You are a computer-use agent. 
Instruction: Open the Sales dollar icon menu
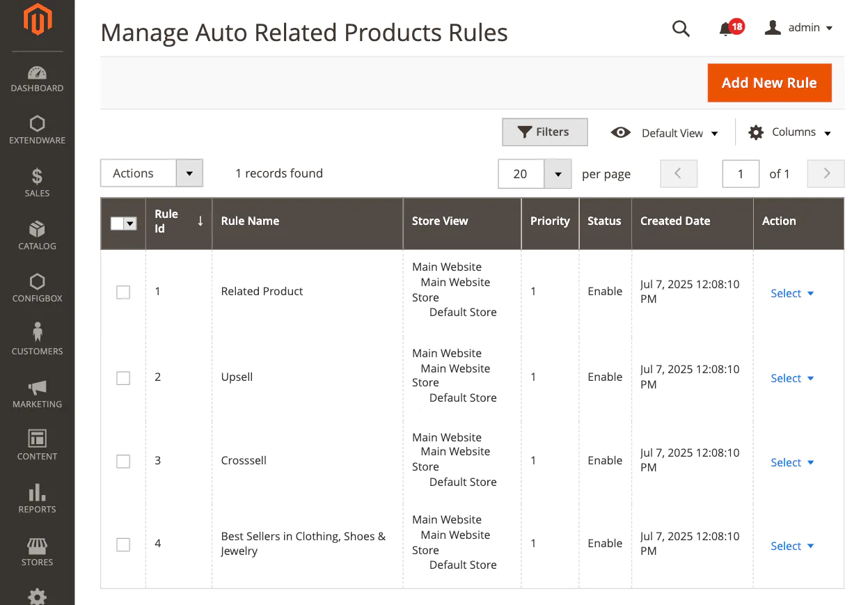point(37,183)
